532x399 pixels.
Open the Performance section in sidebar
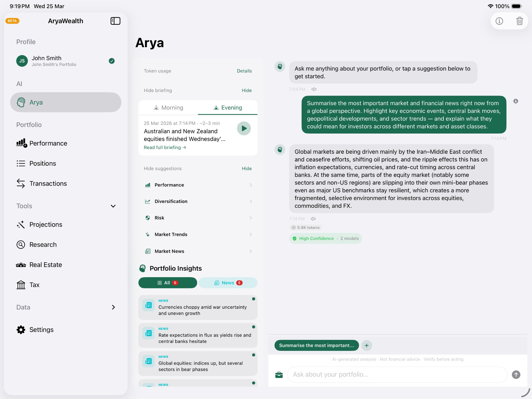coord(48,143)
